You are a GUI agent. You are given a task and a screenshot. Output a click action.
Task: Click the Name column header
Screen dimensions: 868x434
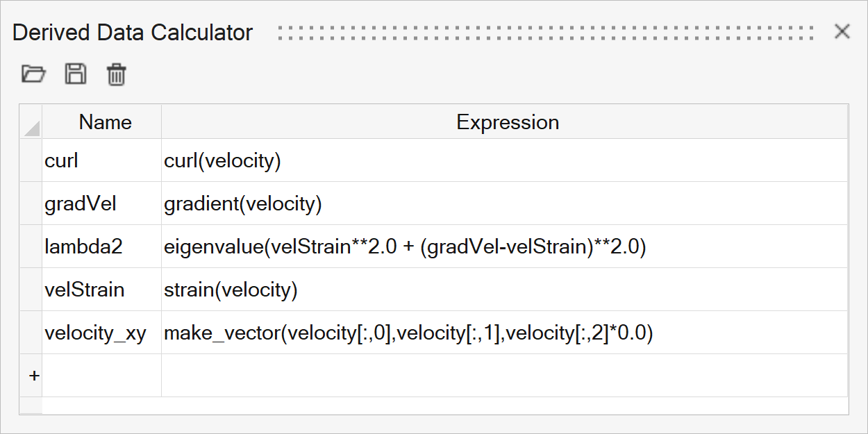click(x=105, y=123)
